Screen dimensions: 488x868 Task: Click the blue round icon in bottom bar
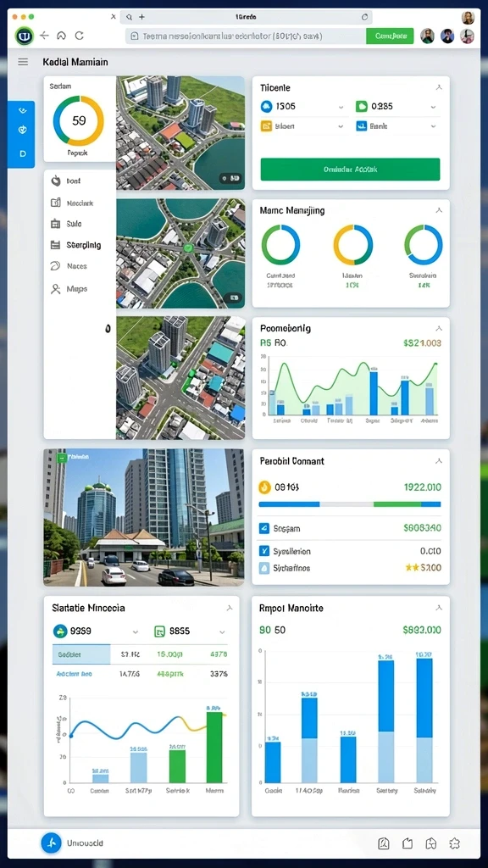pos(51,843)
